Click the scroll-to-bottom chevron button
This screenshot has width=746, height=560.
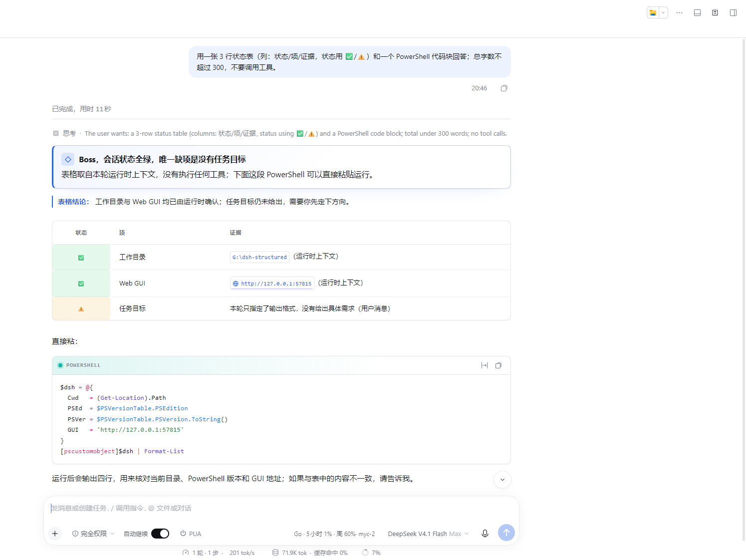[x=502, y=480]
